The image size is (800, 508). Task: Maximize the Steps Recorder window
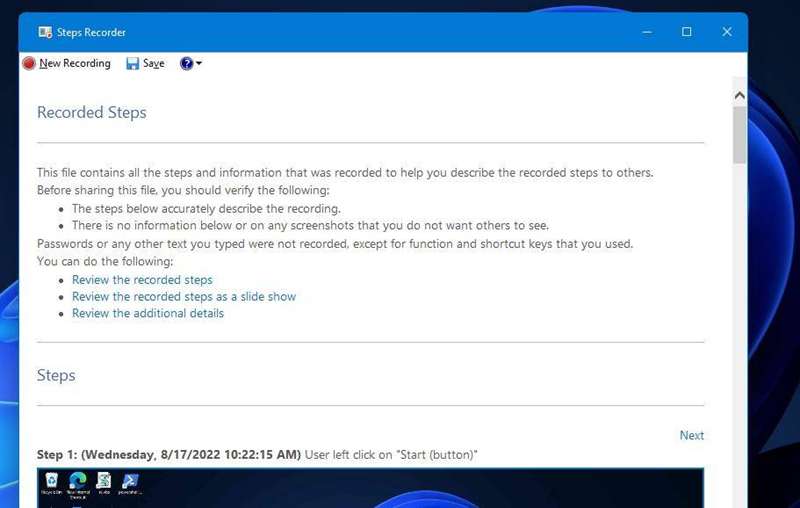686,32
